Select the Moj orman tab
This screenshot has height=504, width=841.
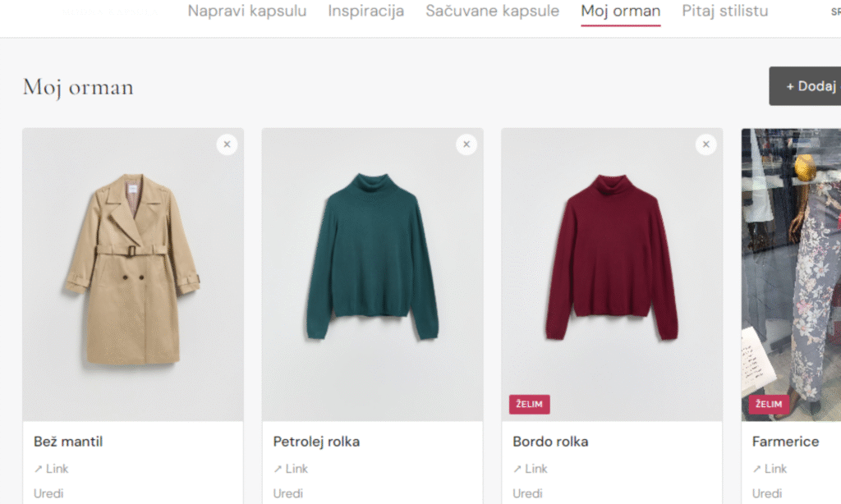620,11
